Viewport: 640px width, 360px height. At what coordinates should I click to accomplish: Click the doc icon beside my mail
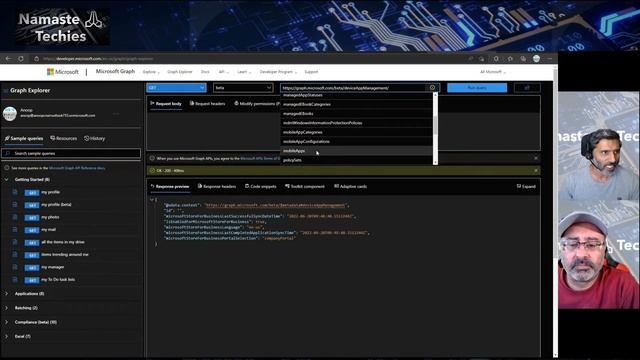15,230
